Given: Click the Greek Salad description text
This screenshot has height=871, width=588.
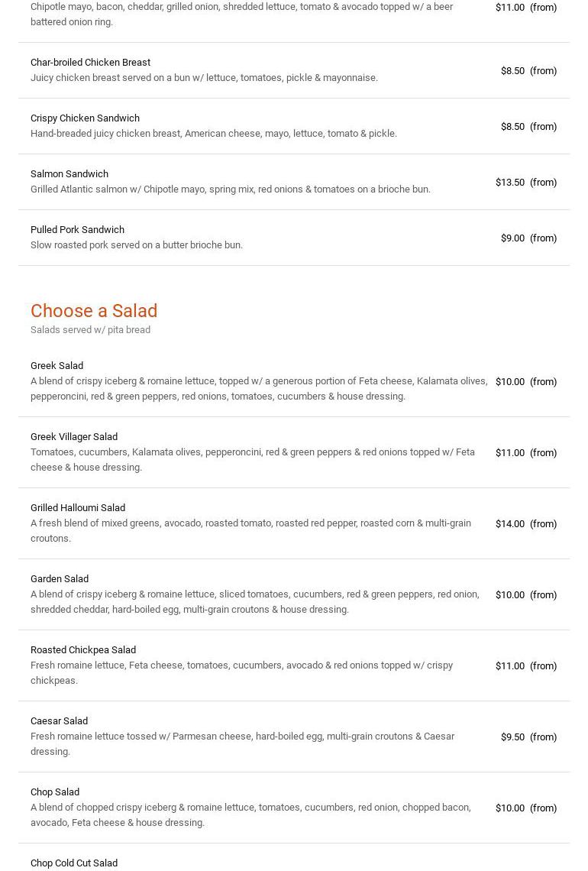Looking at the screenshot, I should pos(259,389).
